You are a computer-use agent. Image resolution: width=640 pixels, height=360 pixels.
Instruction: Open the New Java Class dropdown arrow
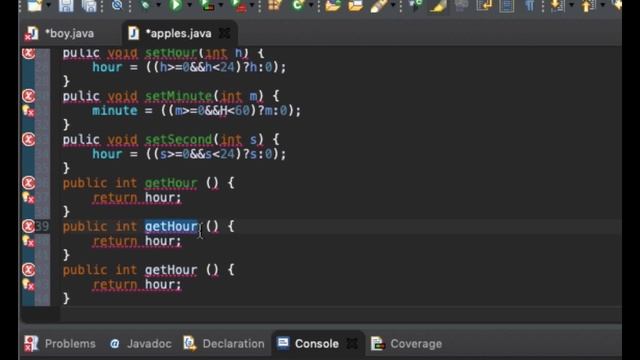tap(311, 5)
